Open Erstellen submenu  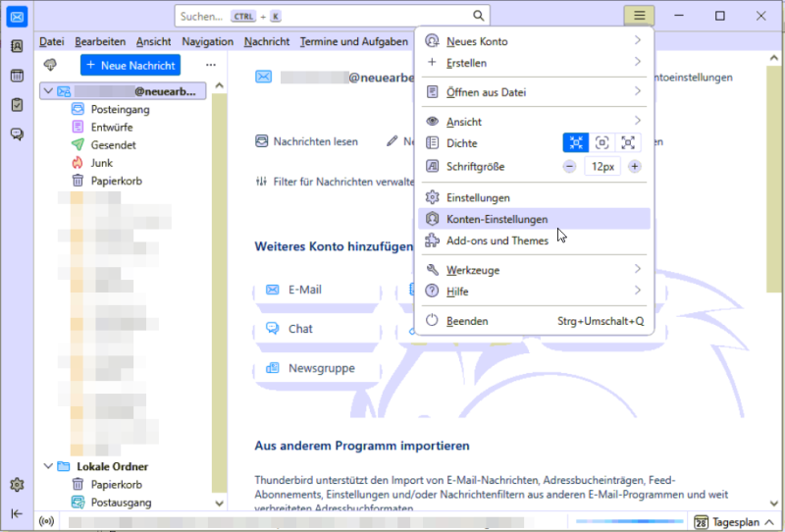534,63
